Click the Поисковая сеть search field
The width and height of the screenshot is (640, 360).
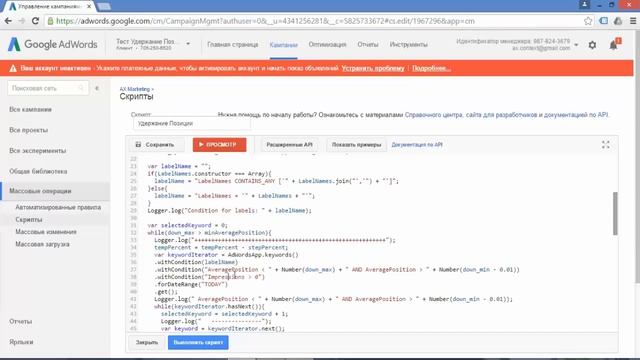(x=48, y=88)
